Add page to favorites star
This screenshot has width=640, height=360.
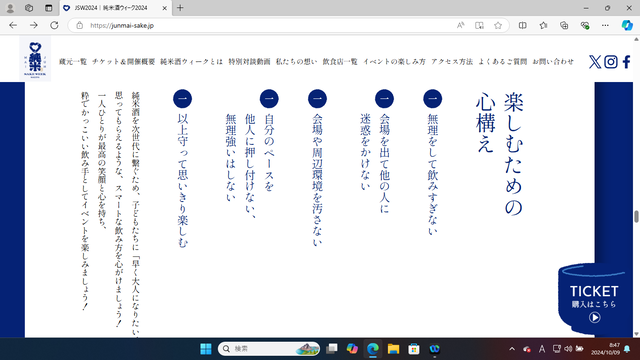498,25
